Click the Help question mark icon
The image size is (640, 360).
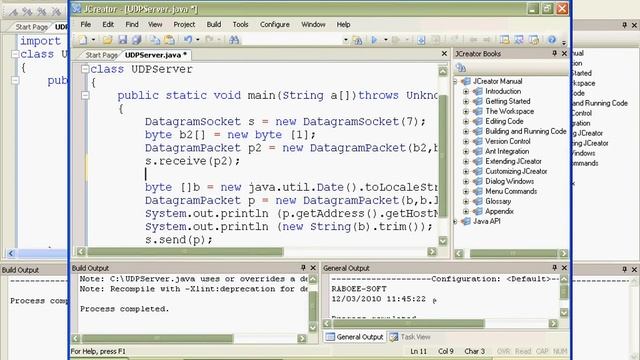tap(552, 40)
